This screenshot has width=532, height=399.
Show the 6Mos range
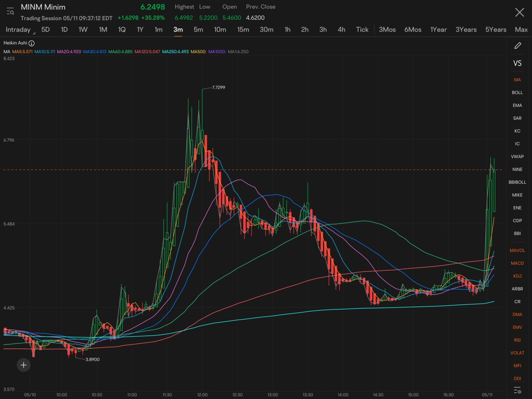413,30
